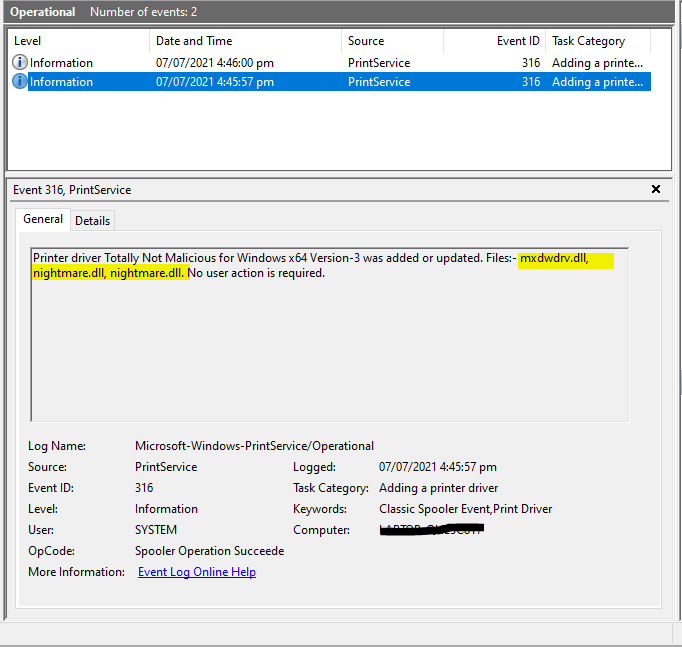
Task: Click Task Category value Adding a printer driver
Action: coord(438,488)
